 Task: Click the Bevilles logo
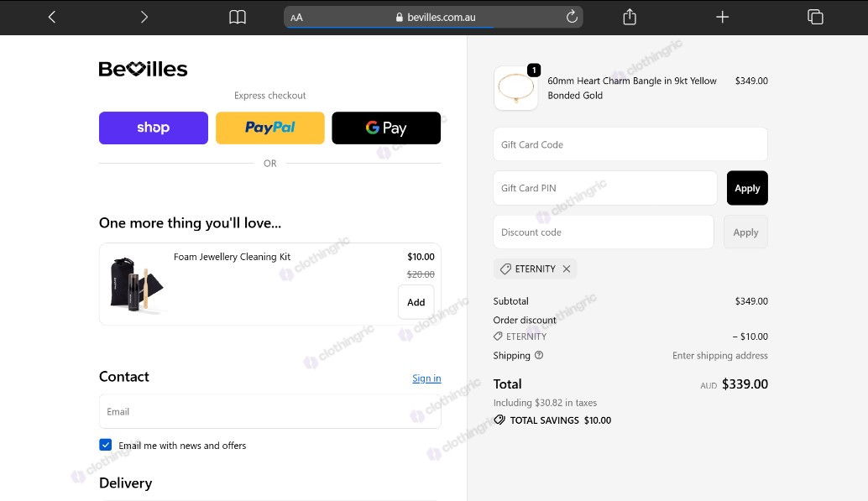144,69
